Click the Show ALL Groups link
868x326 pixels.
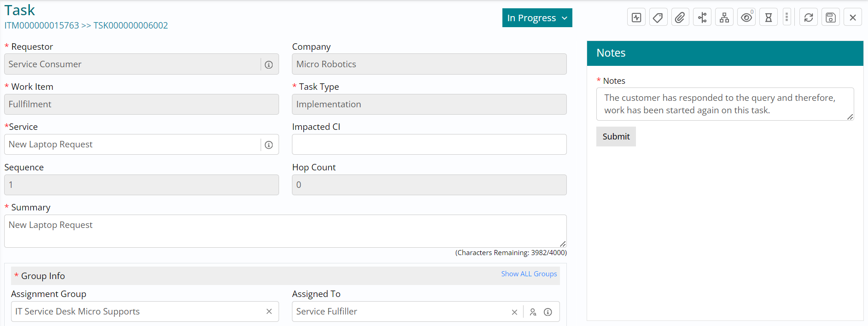pos(529,274)
